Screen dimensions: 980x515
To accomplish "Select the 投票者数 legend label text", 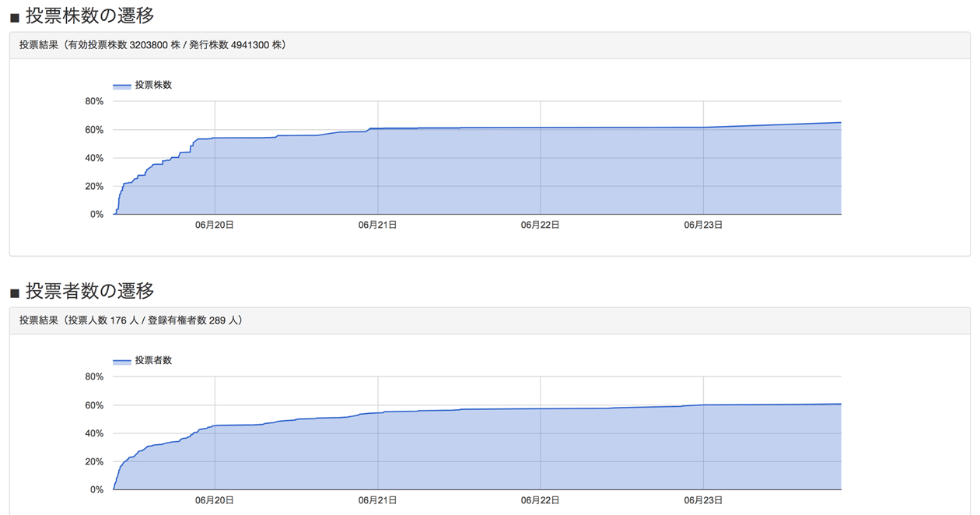I will point(153,361).
